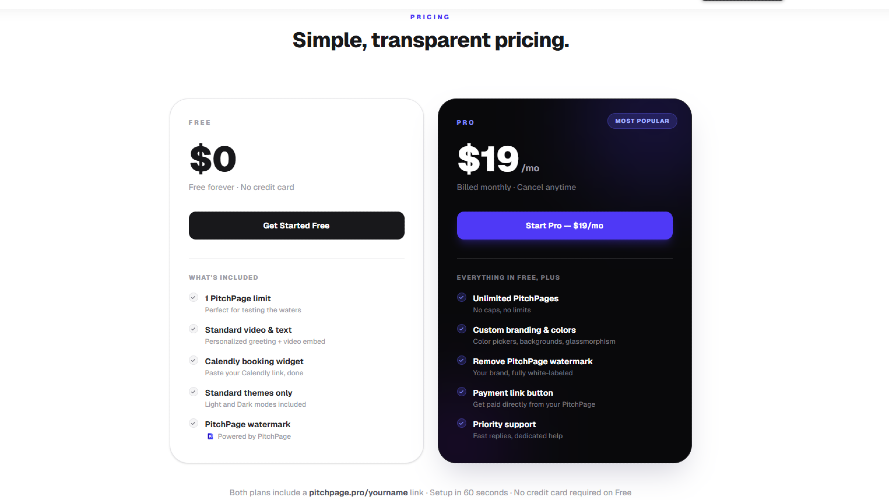Click the Most Popular badge

click(642, 121)
